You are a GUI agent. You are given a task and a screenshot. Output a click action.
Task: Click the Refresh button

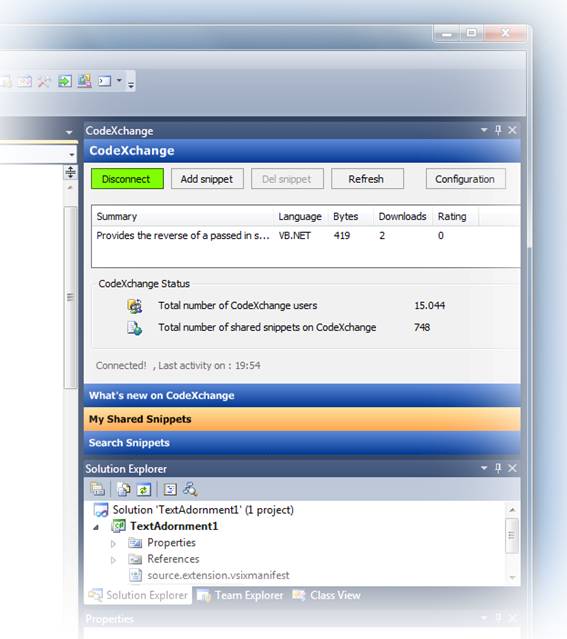[x=367, y=179]
